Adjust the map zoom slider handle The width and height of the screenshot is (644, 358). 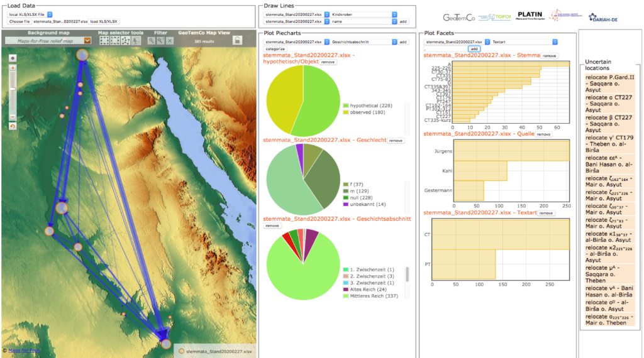13,89
